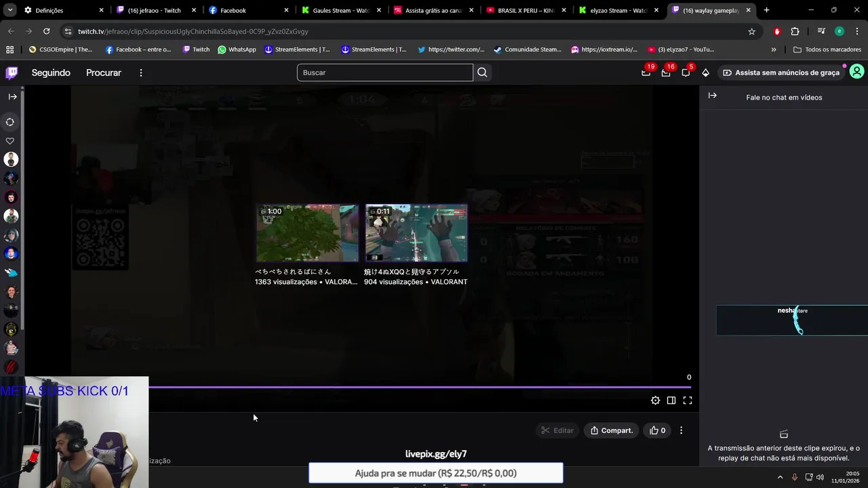The image size is (868, 488).
Task: Switch to jefraoo - Twitch tab
Action: [x=155, y=10]
